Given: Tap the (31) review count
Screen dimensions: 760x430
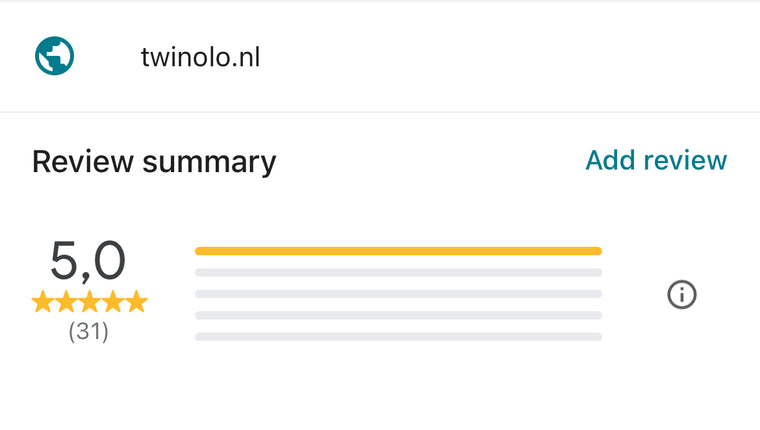Looking at the screenshot, I should pos(88,332).
